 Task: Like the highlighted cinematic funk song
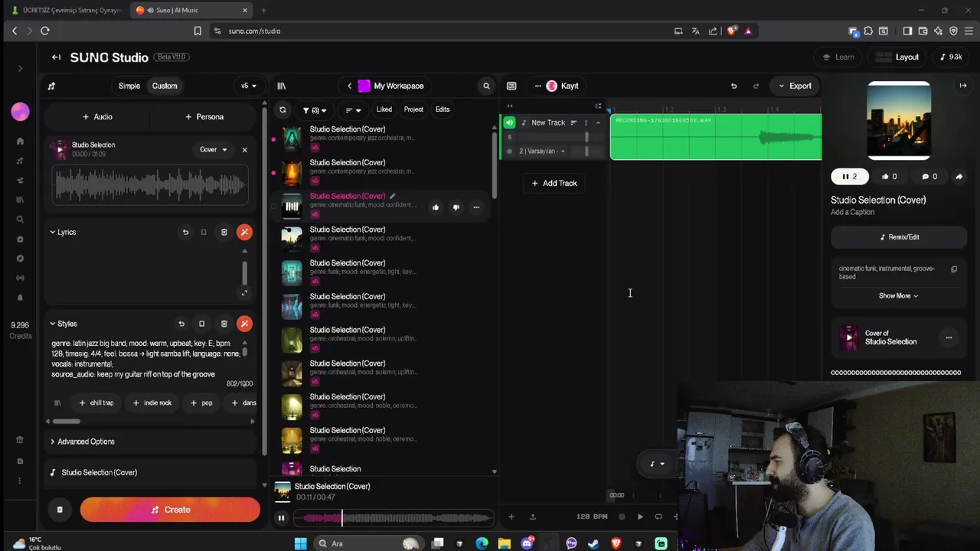click(x=436, y=207)
